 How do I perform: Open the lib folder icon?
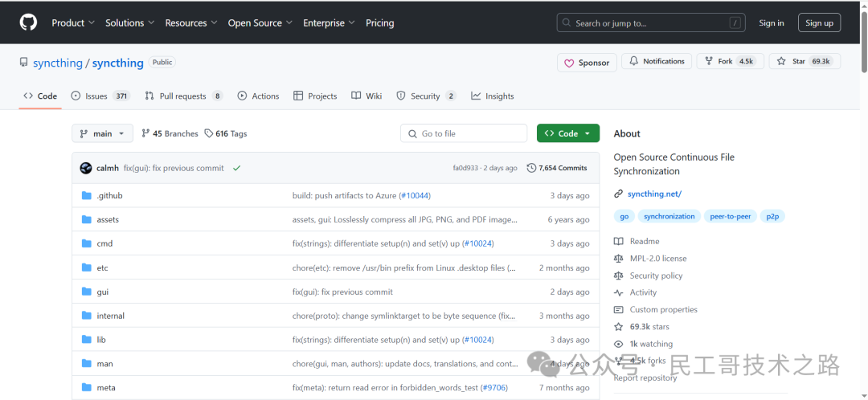[86, 340]
